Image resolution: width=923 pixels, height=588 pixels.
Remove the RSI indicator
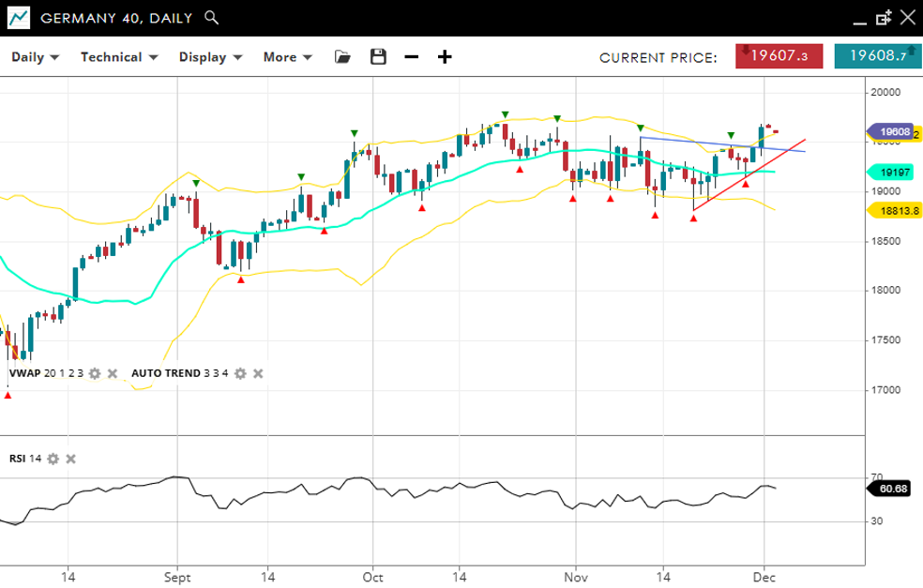point(71,459)
